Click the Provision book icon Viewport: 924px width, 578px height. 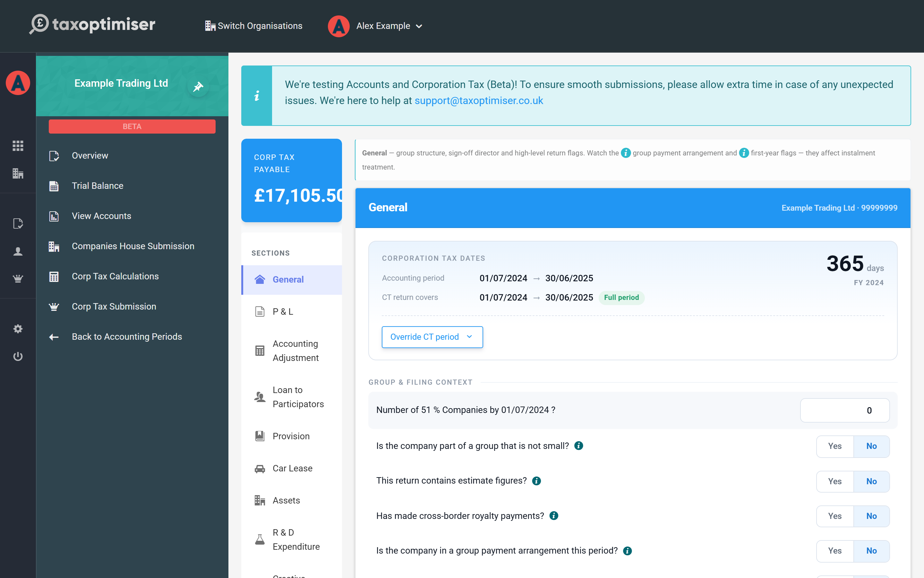click(x=260, y=436)
